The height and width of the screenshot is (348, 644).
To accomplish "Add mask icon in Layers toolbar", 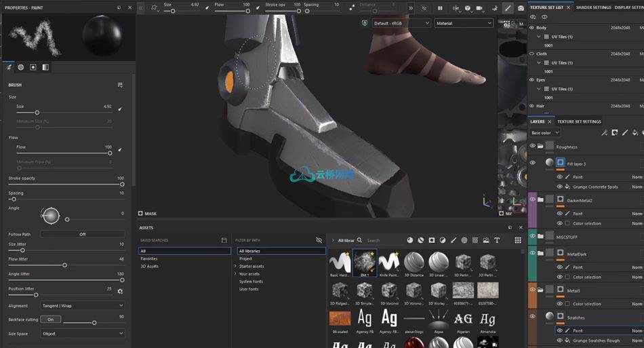I will coord(614,133).
